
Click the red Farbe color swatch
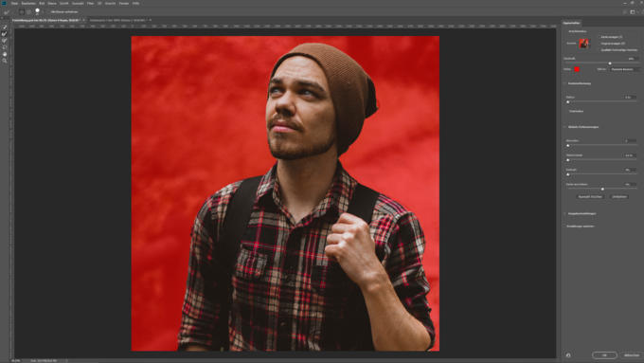click(577, 69)
